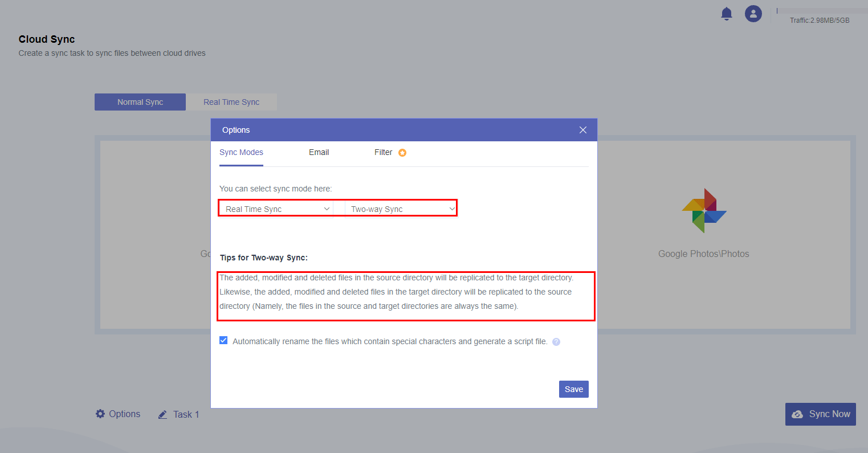Image resolution: width=868 pixels, height=453 pixels.
Task: Click the premium star badge next to Filter
Action: click(402, 153)
